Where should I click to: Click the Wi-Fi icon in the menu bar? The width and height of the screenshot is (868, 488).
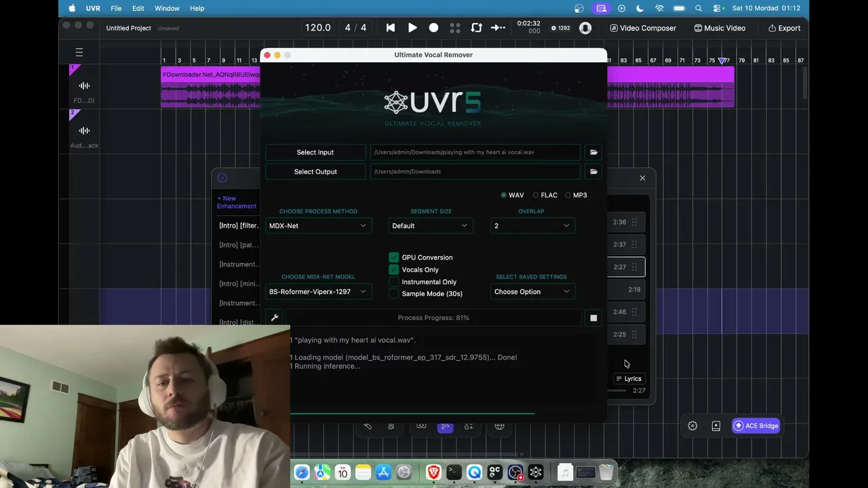point(659,8)
